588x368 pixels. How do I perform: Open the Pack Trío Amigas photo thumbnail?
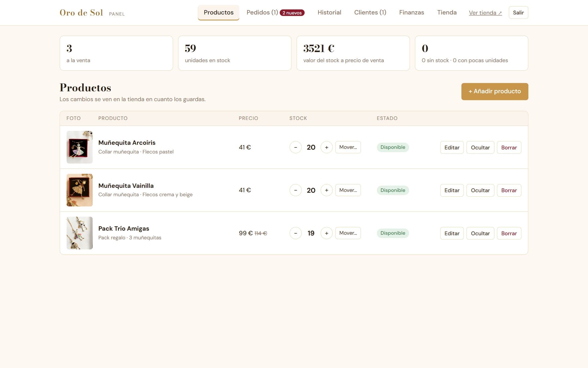click(x=79, y=233)
